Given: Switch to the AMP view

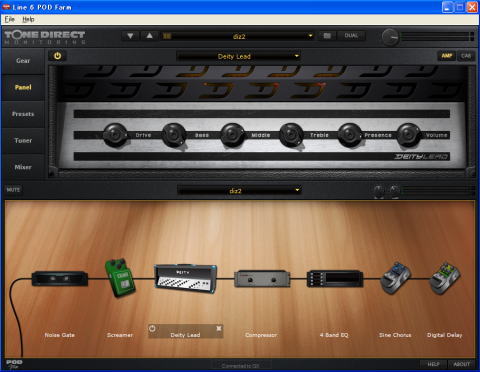Looking at the screenshot, I should click(446, 56).
